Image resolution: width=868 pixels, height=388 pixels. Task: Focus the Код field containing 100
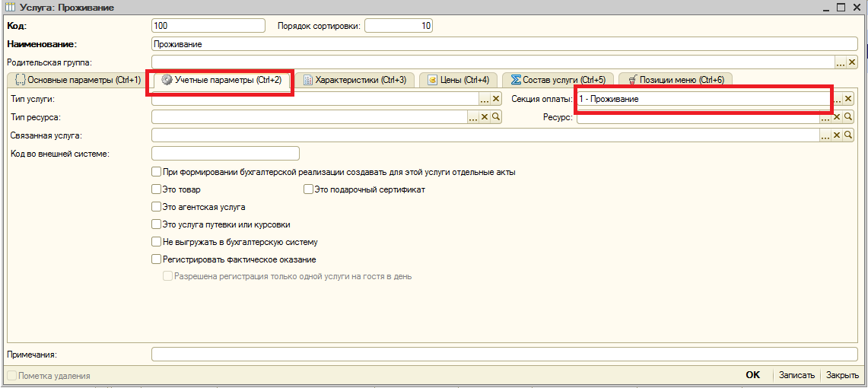[x=208, y=26]
